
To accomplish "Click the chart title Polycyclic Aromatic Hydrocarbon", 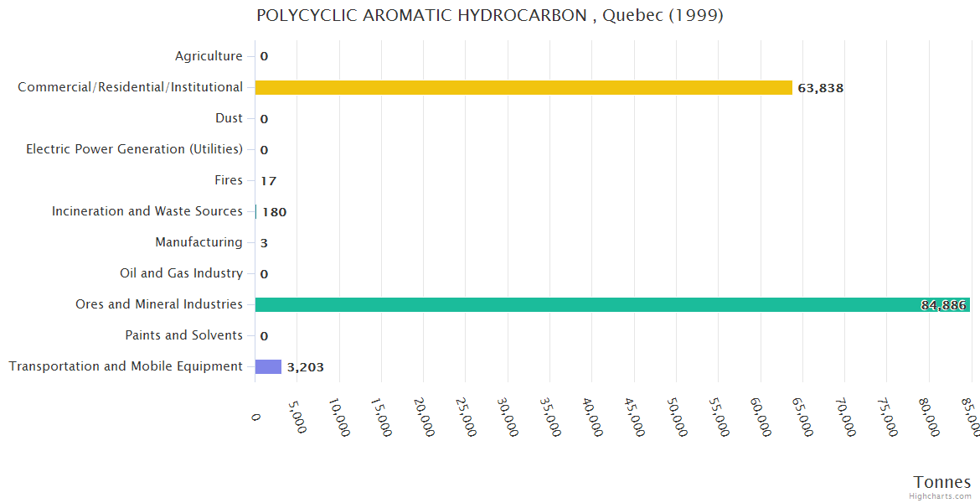I will tap(490, 15).
